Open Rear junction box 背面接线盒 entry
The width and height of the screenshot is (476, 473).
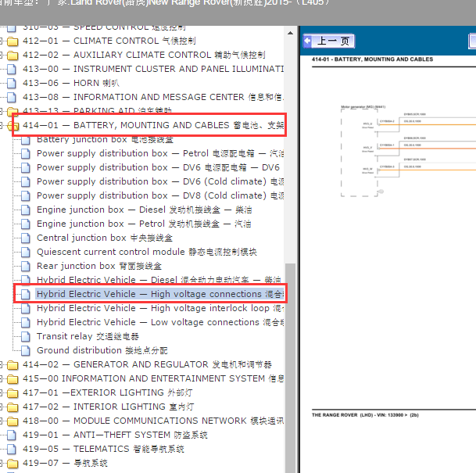[x=99, y=267]
